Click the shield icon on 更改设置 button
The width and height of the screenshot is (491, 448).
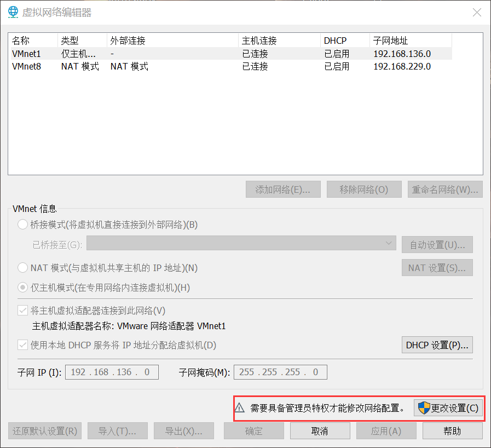(424, 408)
